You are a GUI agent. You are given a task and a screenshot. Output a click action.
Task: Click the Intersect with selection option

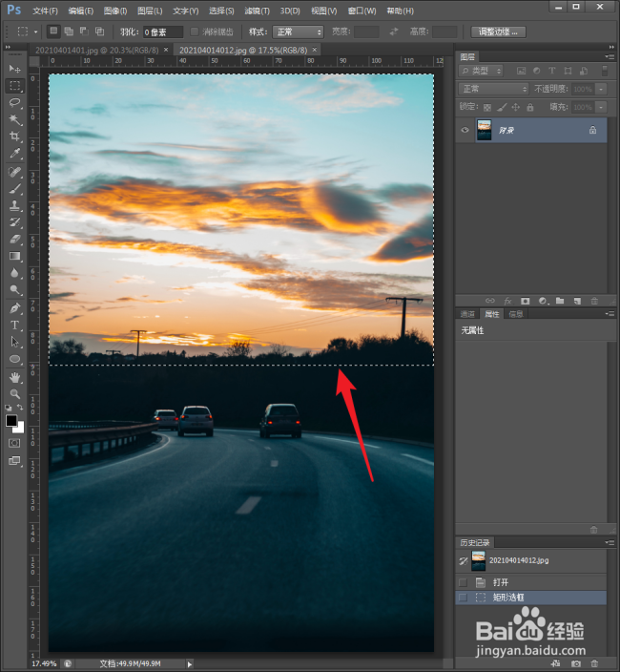point(100,31)
